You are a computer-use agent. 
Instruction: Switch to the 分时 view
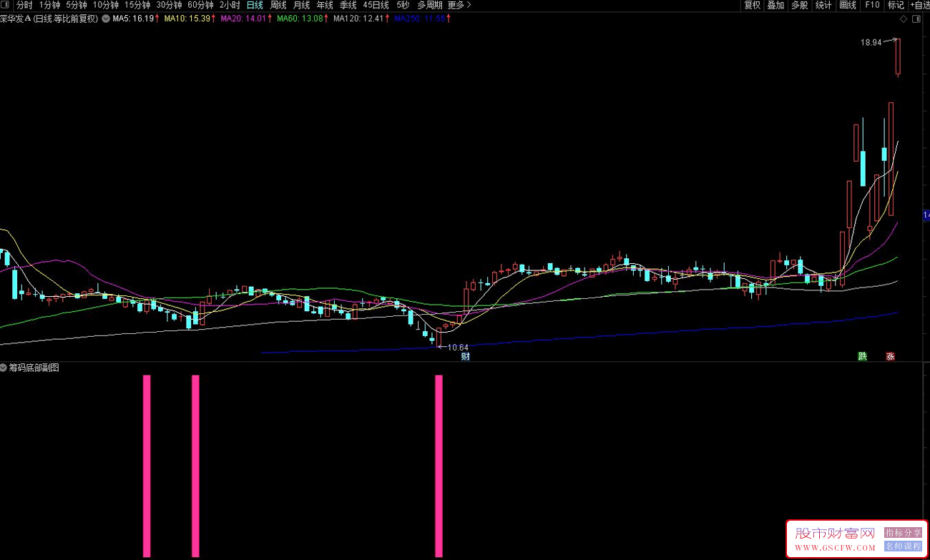click(24, 5)
